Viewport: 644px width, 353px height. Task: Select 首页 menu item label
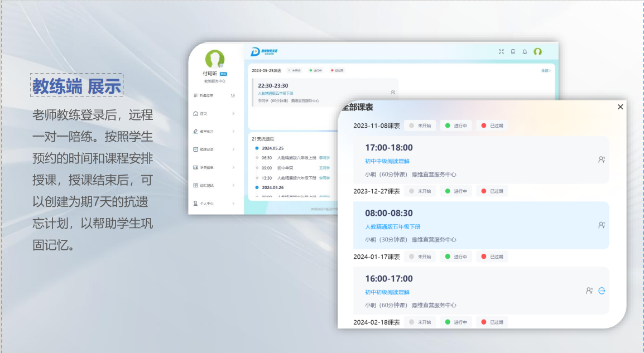coord(203,114)
